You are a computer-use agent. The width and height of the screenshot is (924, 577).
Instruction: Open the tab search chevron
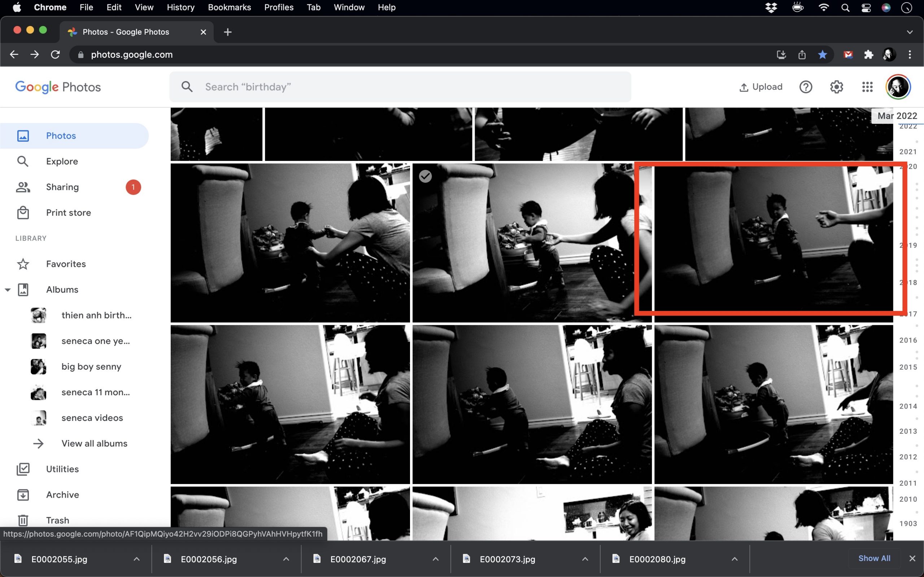tap(910, 32)
